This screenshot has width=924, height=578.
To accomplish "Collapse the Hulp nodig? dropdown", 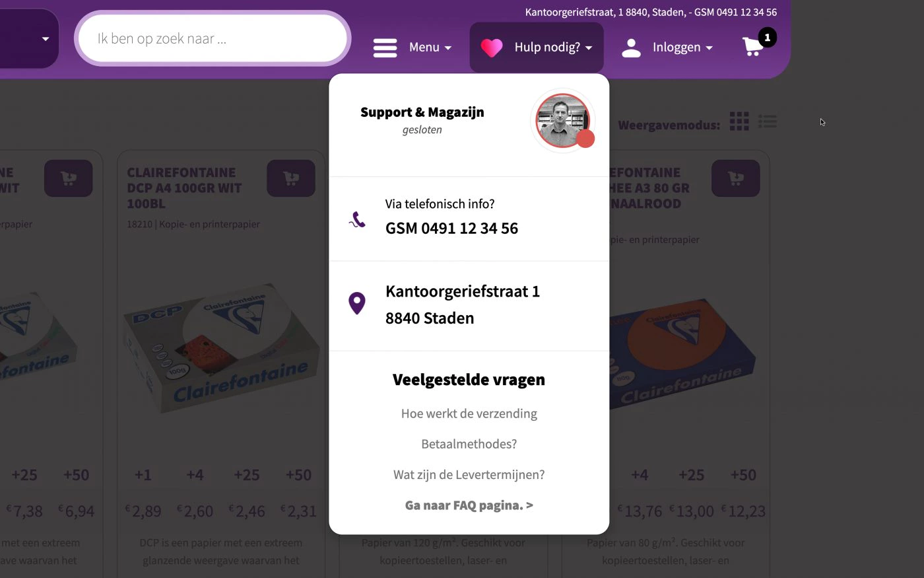I will 553,48.
